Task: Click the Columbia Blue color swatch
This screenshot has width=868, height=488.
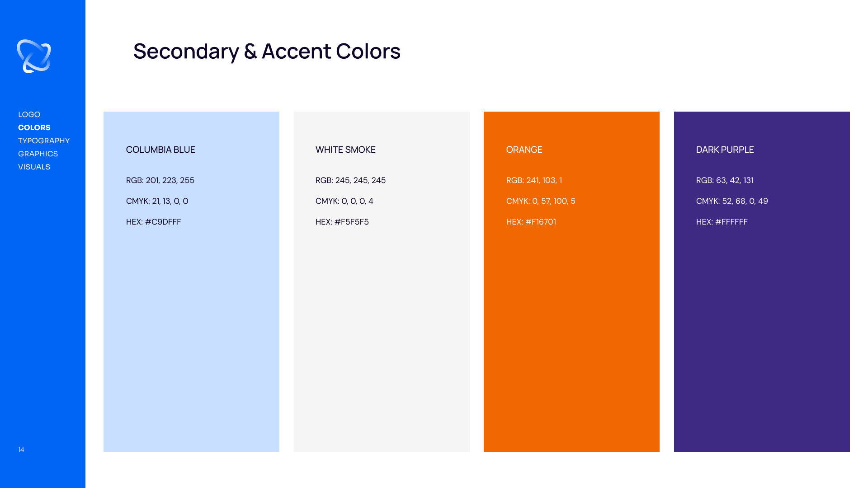Action: point(191,282)
